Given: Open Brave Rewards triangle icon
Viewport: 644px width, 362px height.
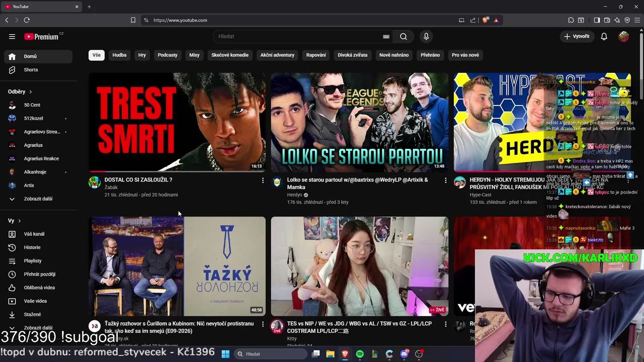Looking at the screenshot, I should pos(496,20).
